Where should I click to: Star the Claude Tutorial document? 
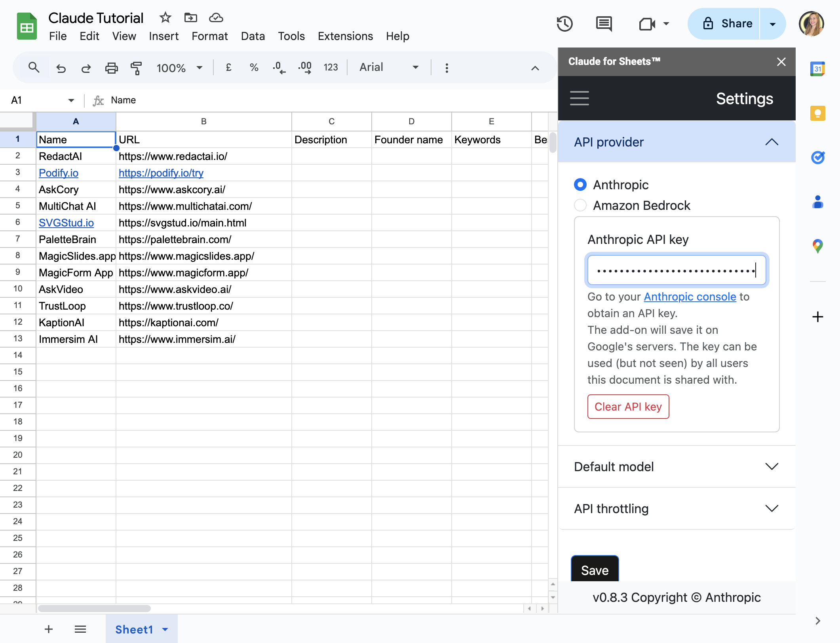point(165,17)
